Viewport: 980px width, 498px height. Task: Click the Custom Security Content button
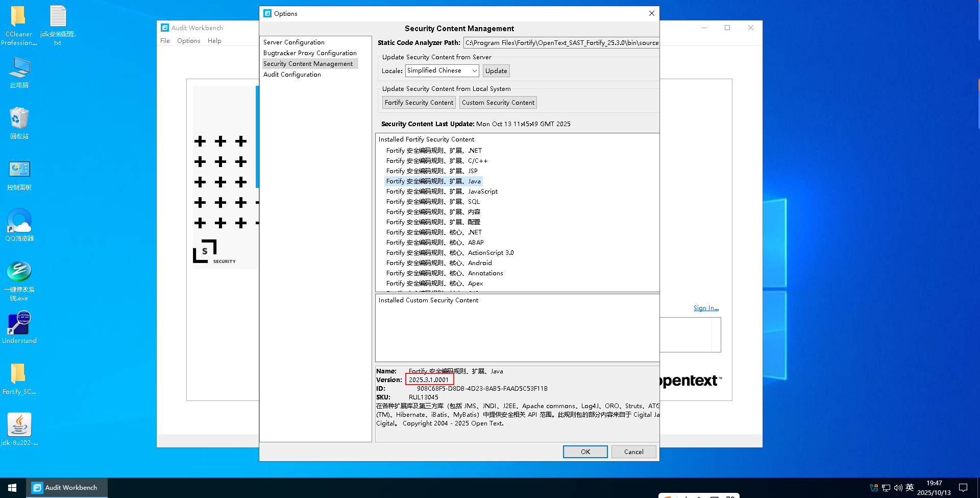(498, 103)
